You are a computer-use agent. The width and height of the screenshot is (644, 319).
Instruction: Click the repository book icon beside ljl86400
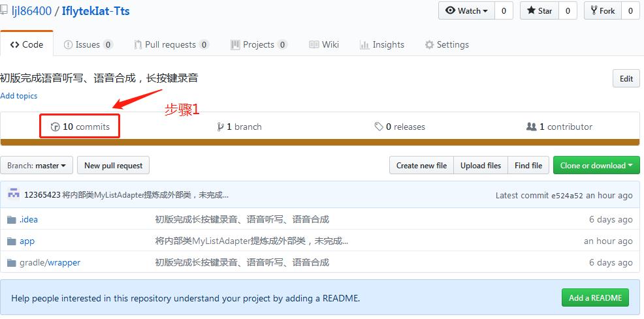pos(4,10)
